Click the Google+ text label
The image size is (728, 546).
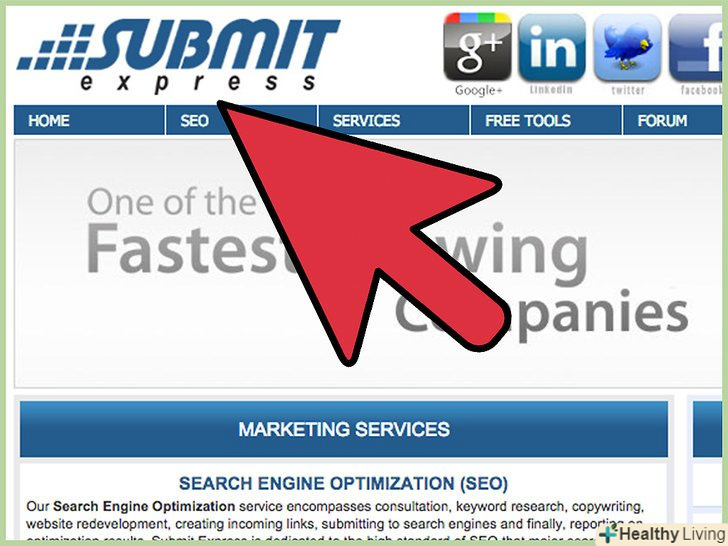pyautogui.click(x=478, y=90)
